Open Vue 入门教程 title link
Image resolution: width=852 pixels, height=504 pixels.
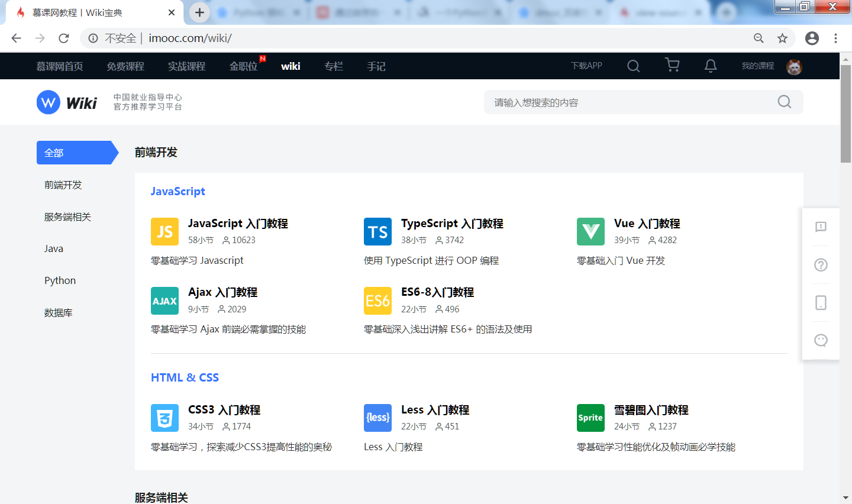(647, 224)
